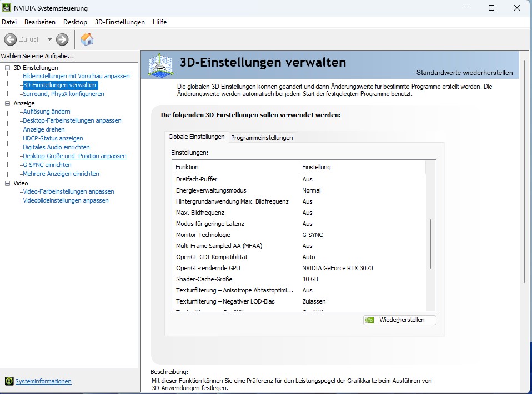Open Anzeige drehen page

click(44, 129)
